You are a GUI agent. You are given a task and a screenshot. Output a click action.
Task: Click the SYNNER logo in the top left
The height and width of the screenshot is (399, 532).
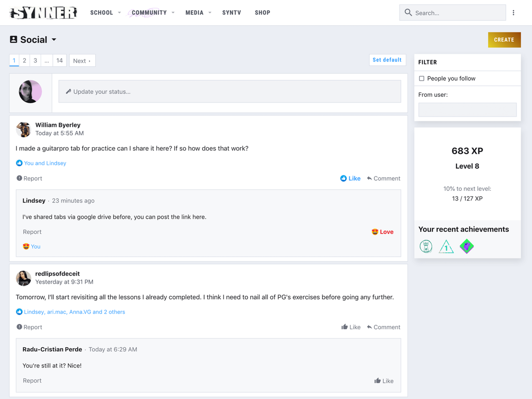[43, 13]
